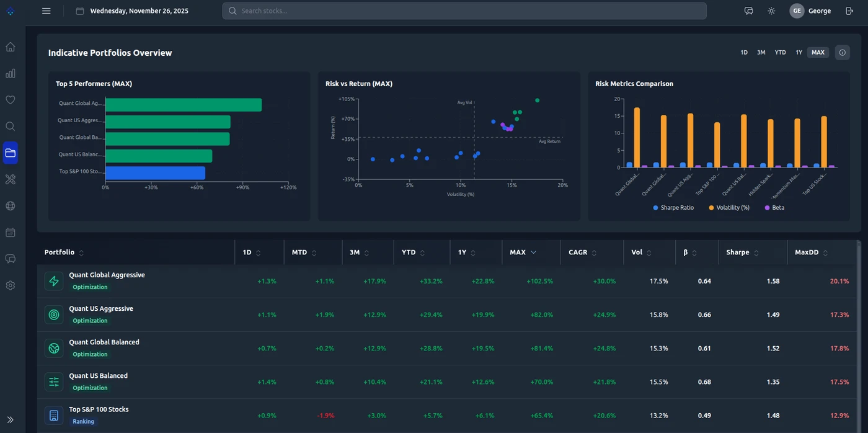Click the Quant Global Balanced globe icon
Image resolution: width=868 pixels, height=433 pixels.
coord(54,348)
